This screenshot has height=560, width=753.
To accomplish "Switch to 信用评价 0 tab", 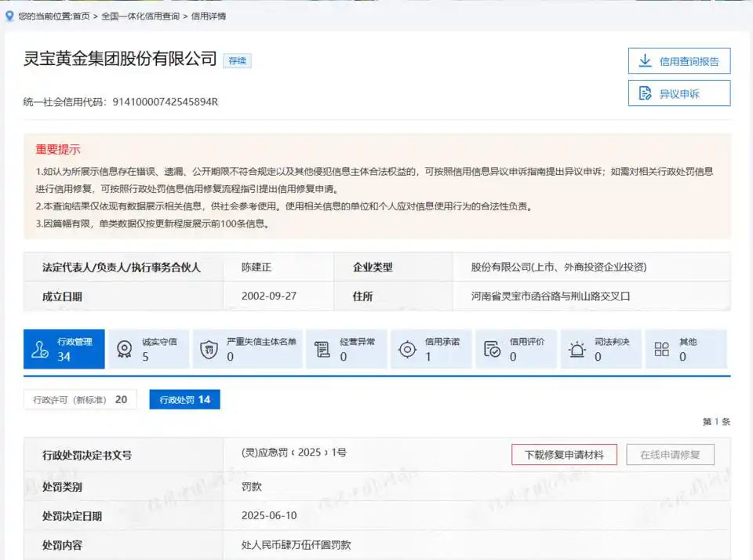I will (516, 349).
